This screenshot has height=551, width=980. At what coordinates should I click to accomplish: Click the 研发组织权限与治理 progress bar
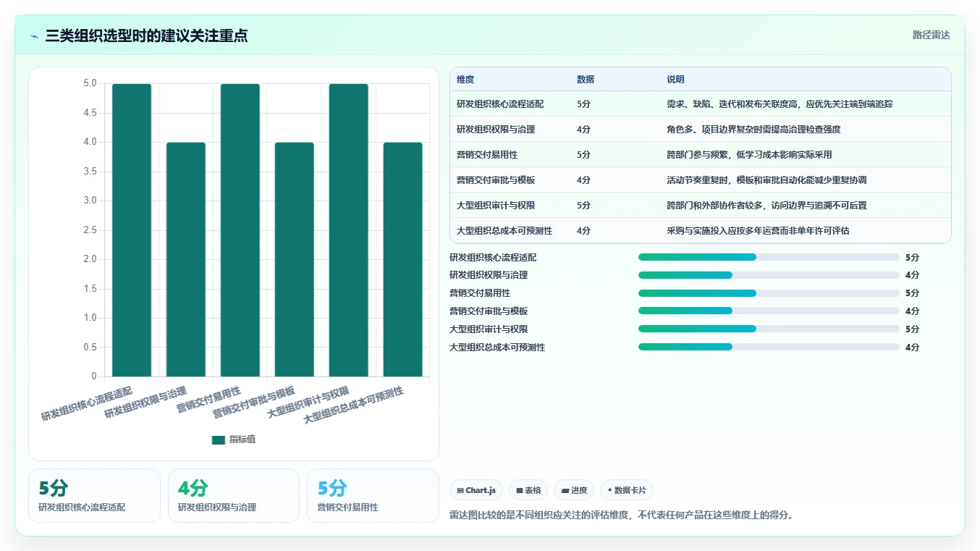(769, 275)
